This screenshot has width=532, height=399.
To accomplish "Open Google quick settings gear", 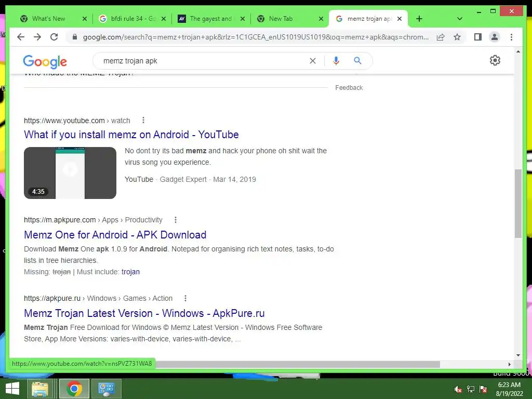I will 495,60.
